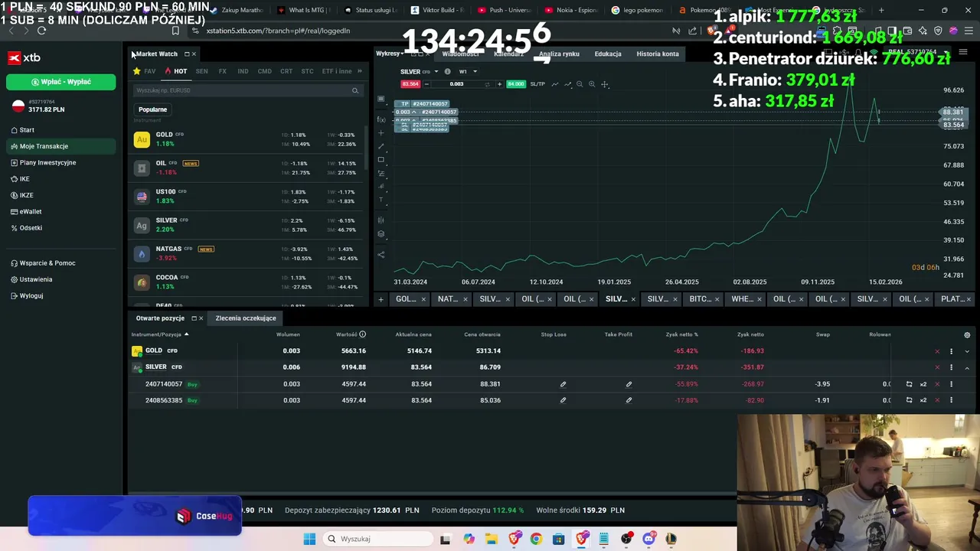
Task: Edit Stop Loss for position 2408563385
Action: pyautogui.click(x=563, y=400)
